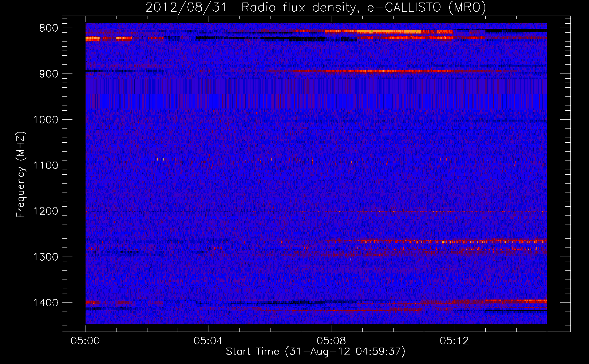
Task: Select the 1300 frequency axis label
Action: (x=46, y=257)
